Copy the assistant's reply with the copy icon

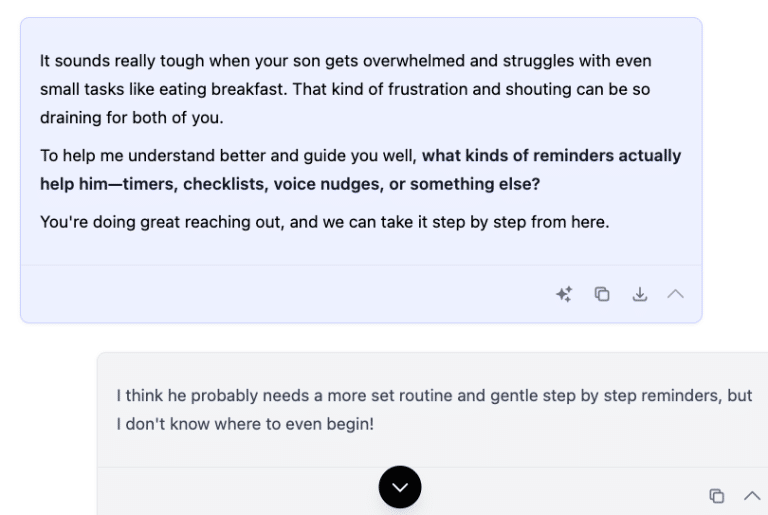pos(602,294)
